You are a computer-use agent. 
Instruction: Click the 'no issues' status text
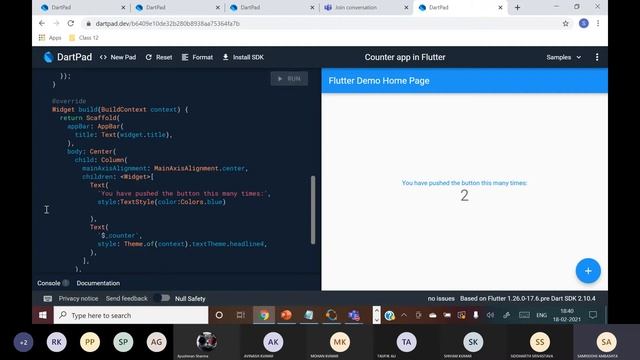coord(441,298)
